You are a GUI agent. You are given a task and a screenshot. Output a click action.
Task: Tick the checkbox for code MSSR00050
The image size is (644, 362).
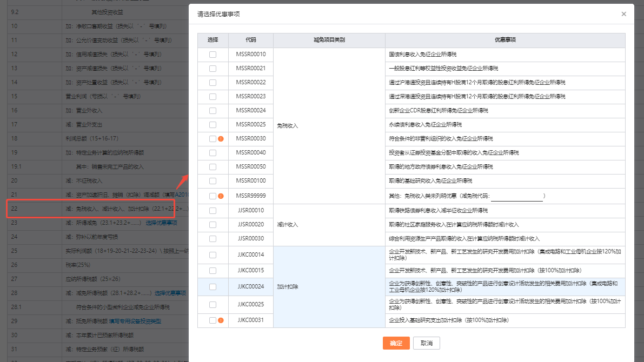[213, 167]
